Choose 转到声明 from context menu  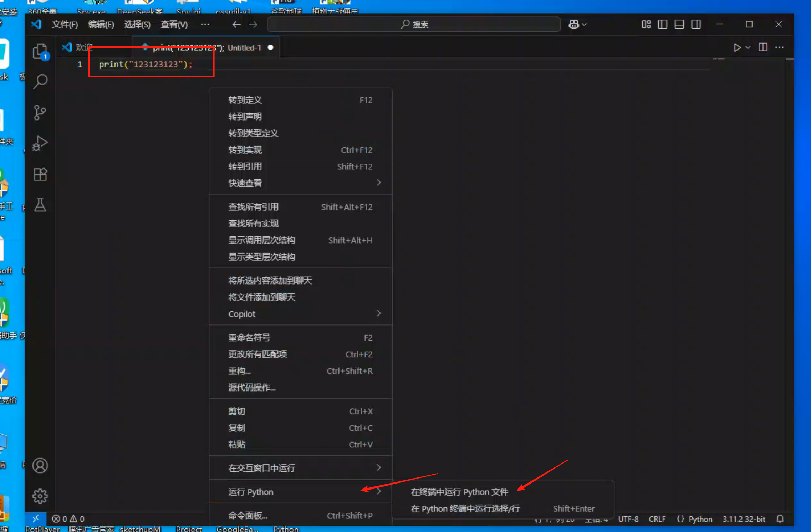click(x=301, y=117)
